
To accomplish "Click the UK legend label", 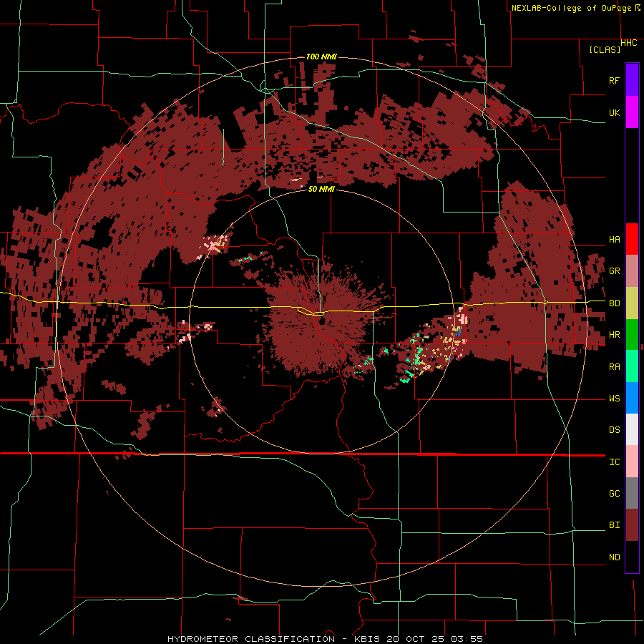I will pos(615,112).
